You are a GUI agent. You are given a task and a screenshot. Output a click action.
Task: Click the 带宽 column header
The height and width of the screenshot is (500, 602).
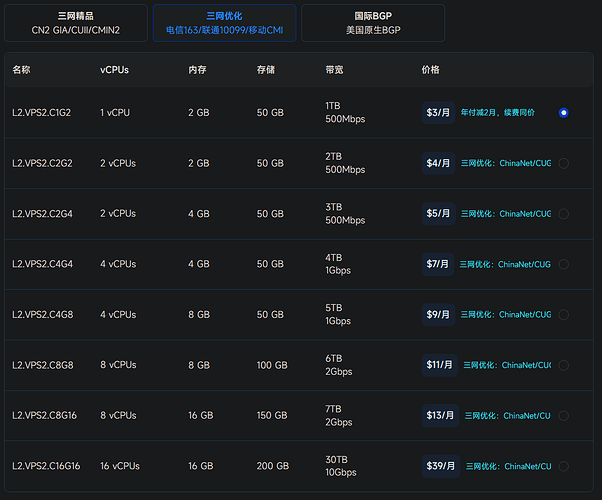coord(334,70)
